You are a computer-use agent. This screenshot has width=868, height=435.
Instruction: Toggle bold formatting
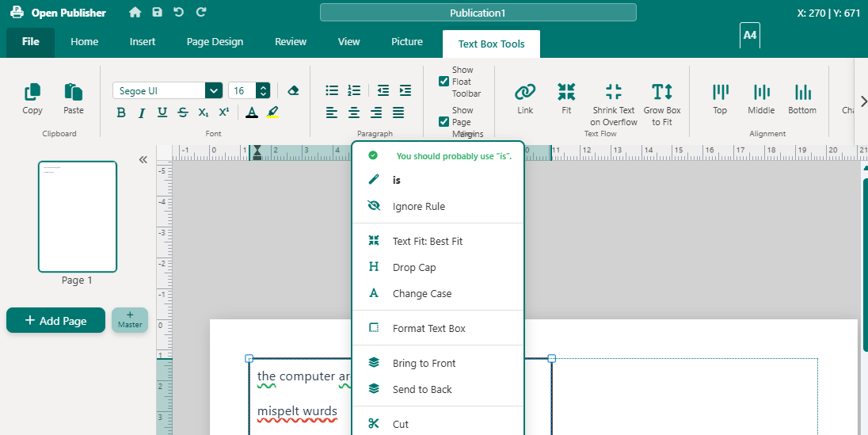pos(120,113)
